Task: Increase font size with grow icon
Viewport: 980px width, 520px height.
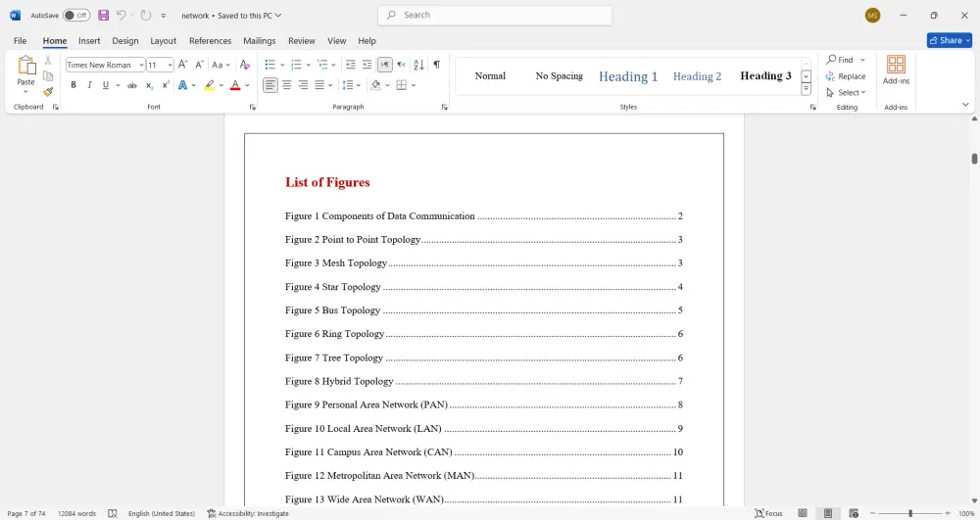Action: [182, 65]
